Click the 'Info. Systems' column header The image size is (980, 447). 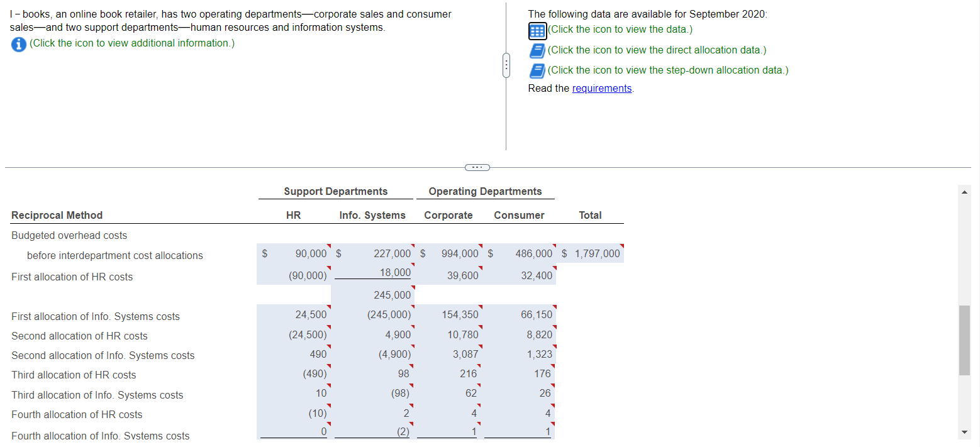372,215
